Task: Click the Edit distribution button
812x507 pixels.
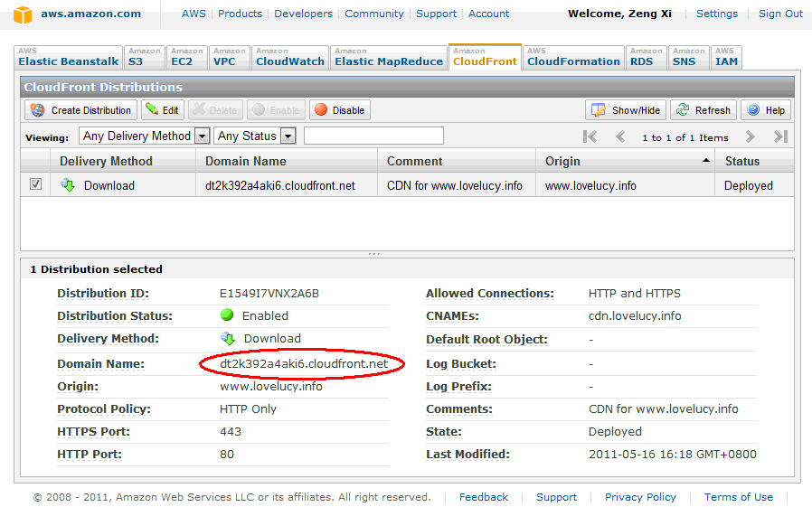Action: [163, 110]
